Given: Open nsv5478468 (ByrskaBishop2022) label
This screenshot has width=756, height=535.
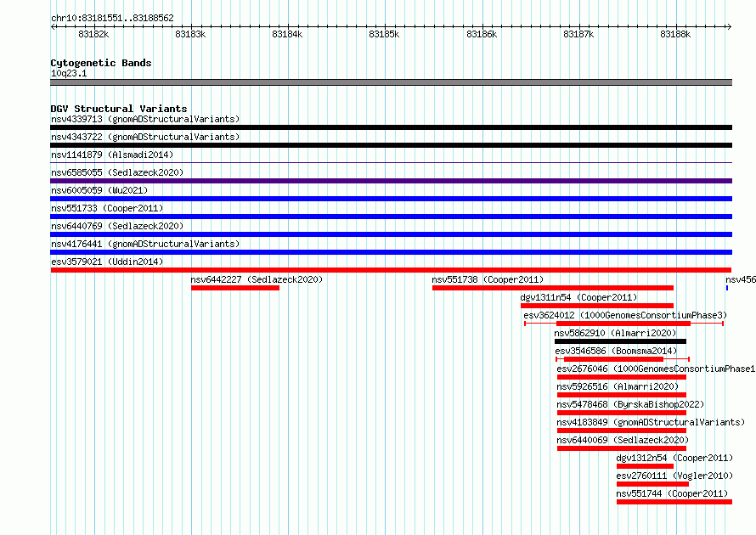Looking at the screenshot, I should (x=630, y=404).
